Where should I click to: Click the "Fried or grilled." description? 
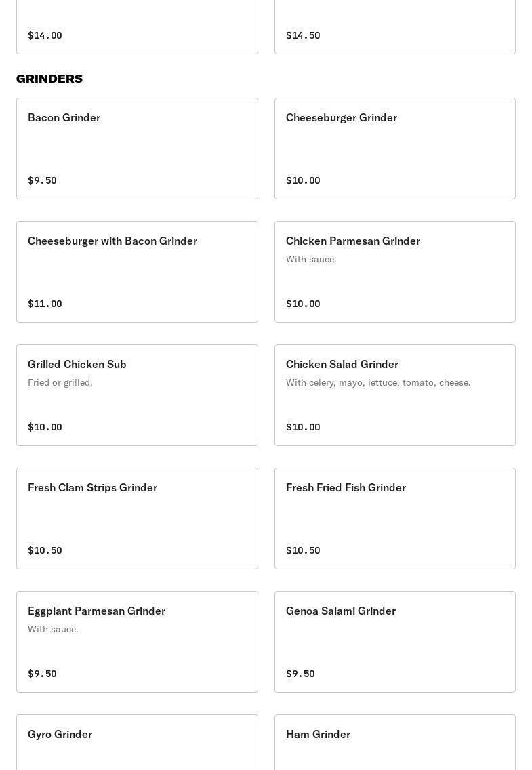pos(60,382)
